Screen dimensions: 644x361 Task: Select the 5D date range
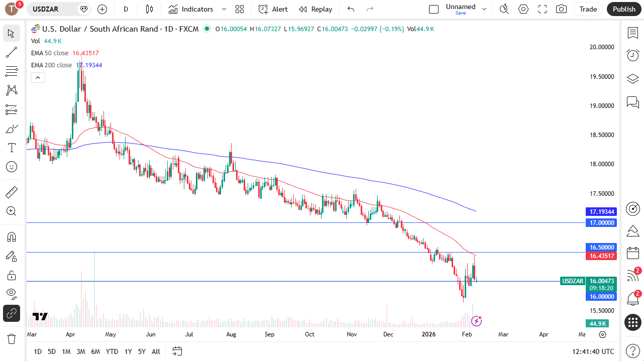pos(52,351)
